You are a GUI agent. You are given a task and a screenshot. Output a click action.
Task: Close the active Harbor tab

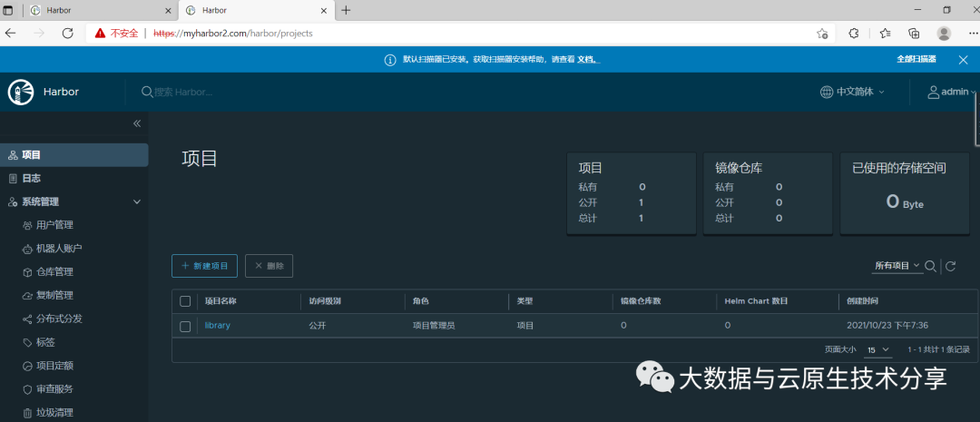click(324, 11)
